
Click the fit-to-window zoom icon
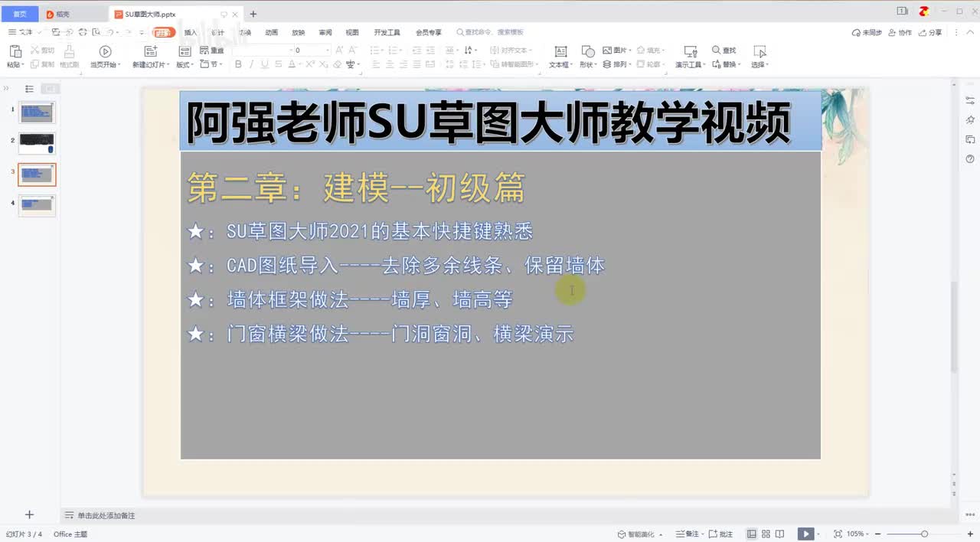838,534
